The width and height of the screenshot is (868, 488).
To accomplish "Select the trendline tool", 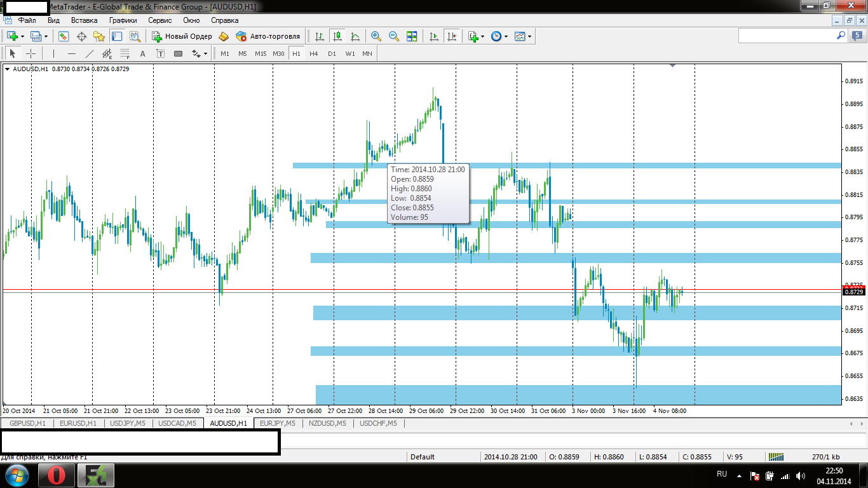I will [89, 53].
